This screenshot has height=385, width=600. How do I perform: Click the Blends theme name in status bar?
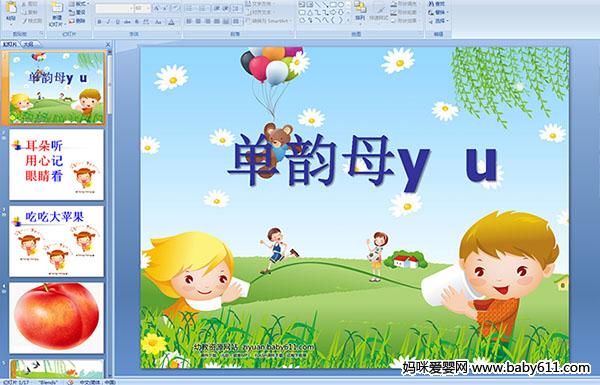coord(48,382)
